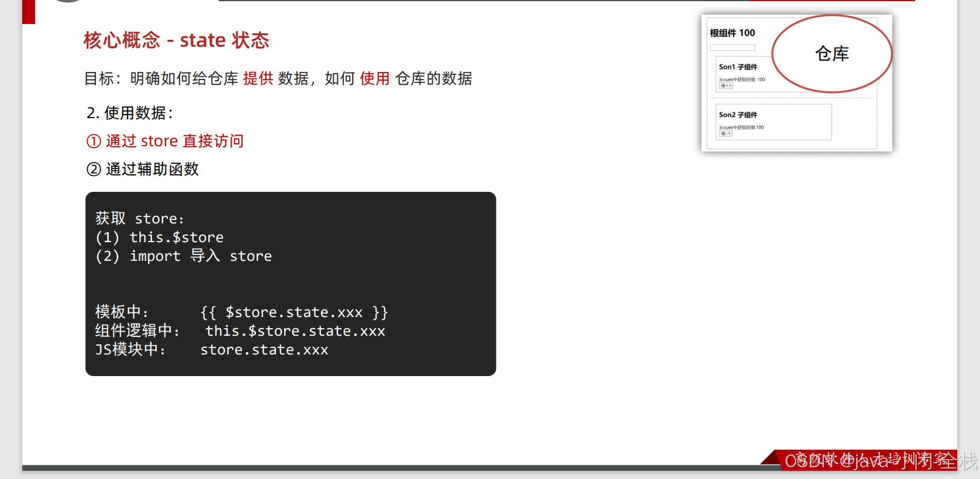
Task: Click the code 'store.state.xxx' on the JS模块中 line
Action: 264,350
